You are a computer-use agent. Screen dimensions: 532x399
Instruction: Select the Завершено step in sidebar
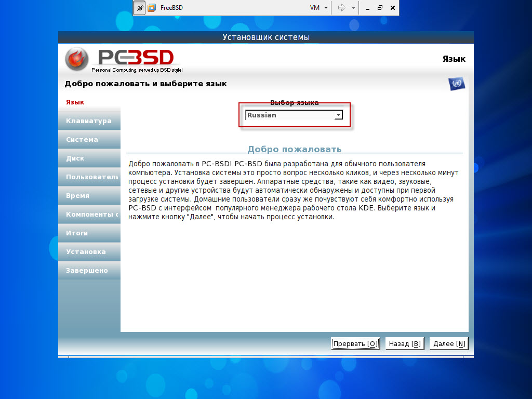(89, 270)
